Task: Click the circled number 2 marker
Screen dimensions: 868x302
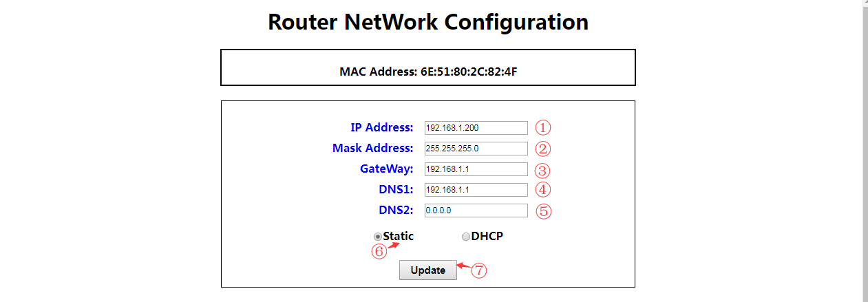Action: pyautogui.click(x=544, y=149)
